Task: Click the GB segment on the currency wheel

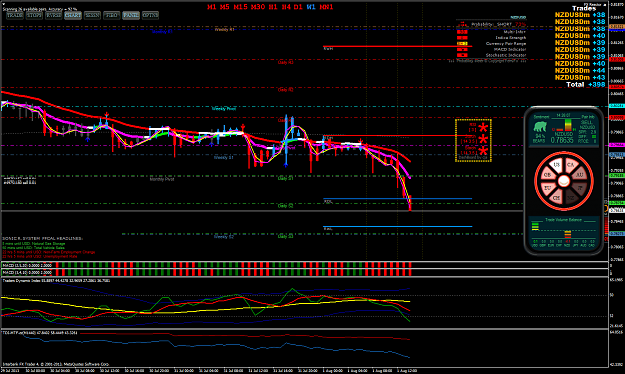Action: (548, 175)
